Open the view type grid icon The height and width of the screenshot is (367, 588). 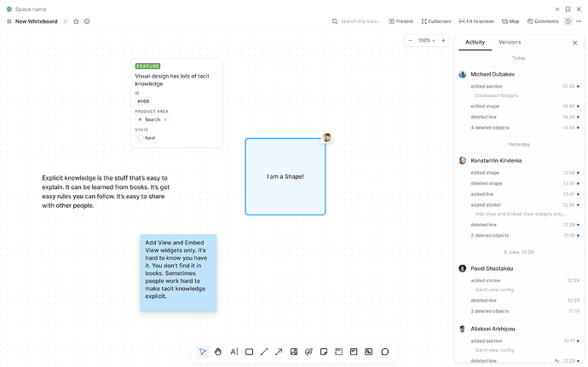coord(9,21)
